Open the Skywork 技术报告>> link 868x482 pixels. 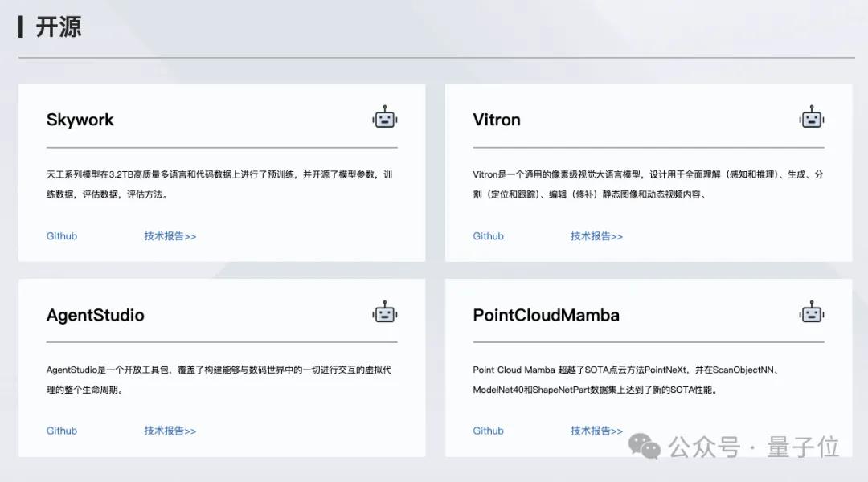coord(170,236)
